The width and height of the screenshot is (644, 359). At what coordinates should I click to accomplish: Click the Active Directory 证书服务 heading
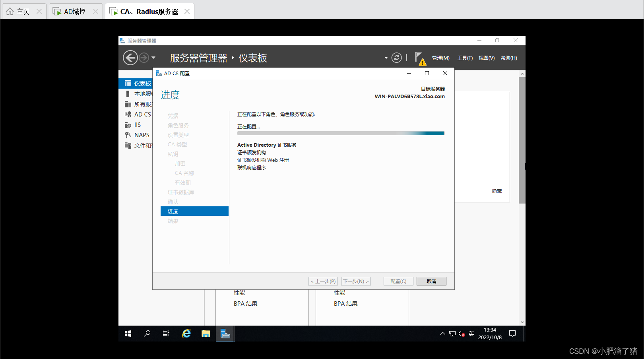point(267,145)
